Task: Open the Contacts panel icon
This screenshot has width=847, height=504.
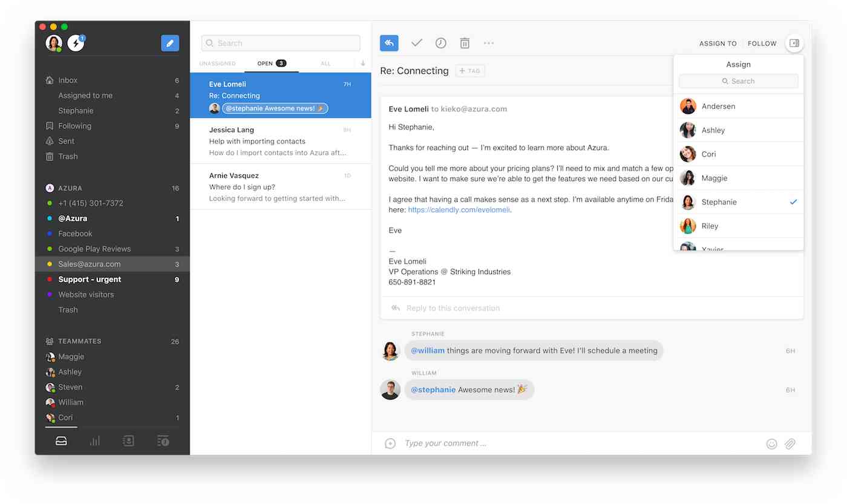Action: pos(129,440)
